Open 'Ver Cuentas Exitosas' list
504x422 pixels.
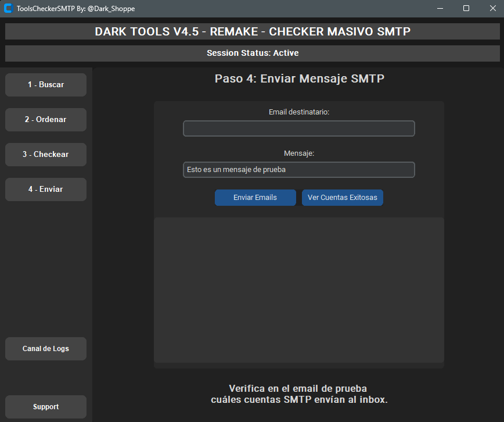coord(342,198)
